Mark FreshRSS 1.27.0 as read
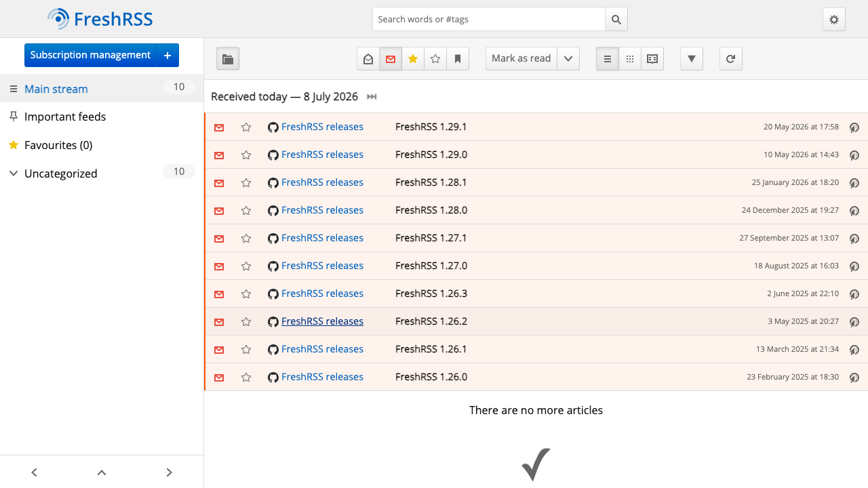 coord(219,266)
